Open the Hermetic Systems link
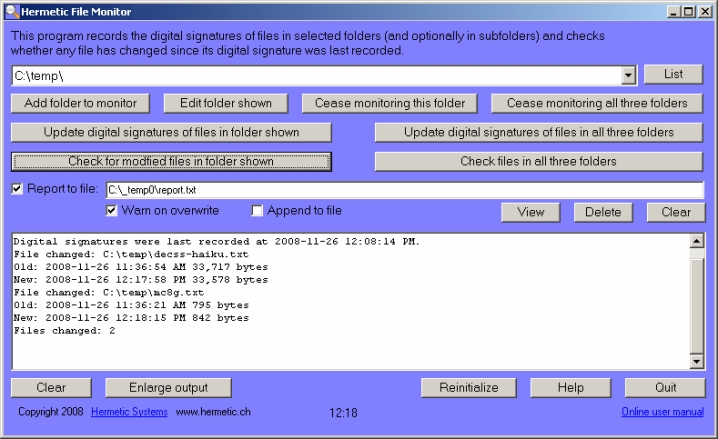The width and height of the screenshot is (718, 439). pyautogui.click(x=129, y=412)
